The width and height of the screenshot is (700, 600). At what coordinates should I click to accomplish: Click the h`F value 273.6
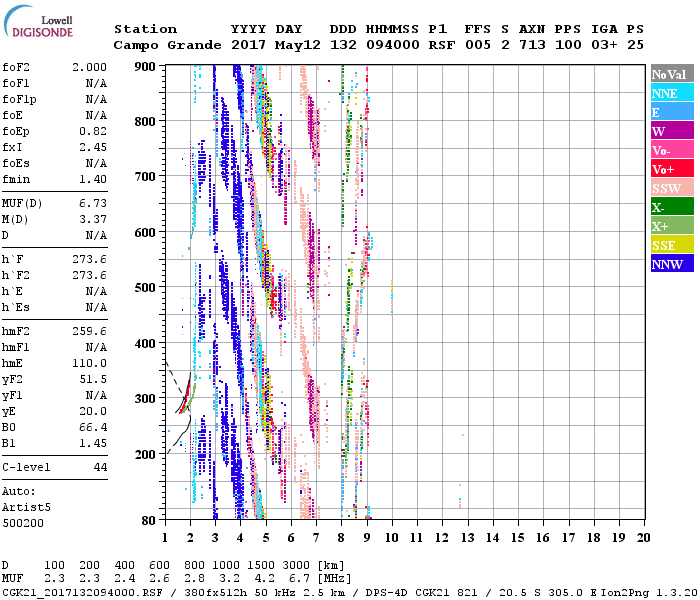click(x=89, y=259)
